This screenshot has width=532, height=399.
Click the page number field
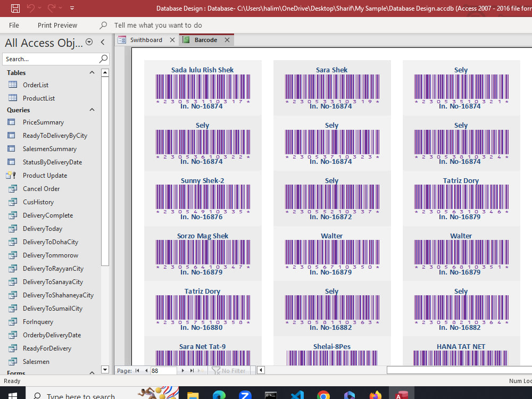coord(163,370)
